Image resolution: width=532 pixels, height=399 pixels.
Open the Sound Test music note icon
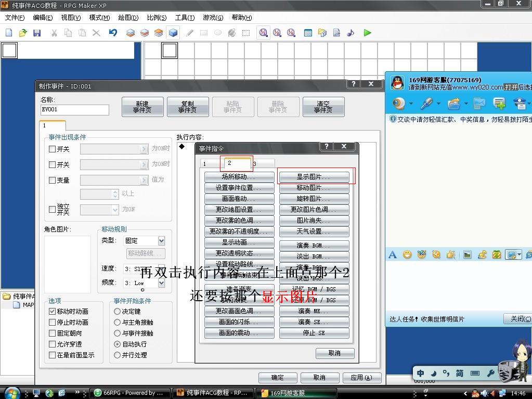click(351, 33)
